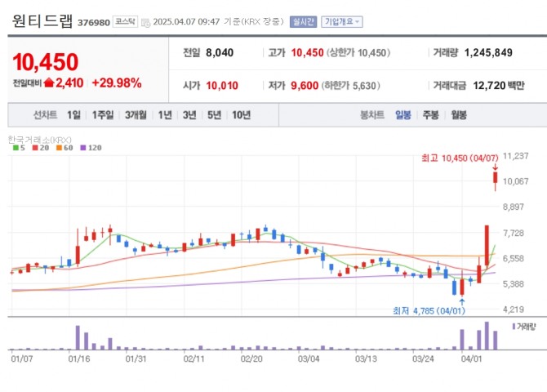Click the 거래량 value 1,245,849
The image size is (547, 392).
(x=488, y=53)
